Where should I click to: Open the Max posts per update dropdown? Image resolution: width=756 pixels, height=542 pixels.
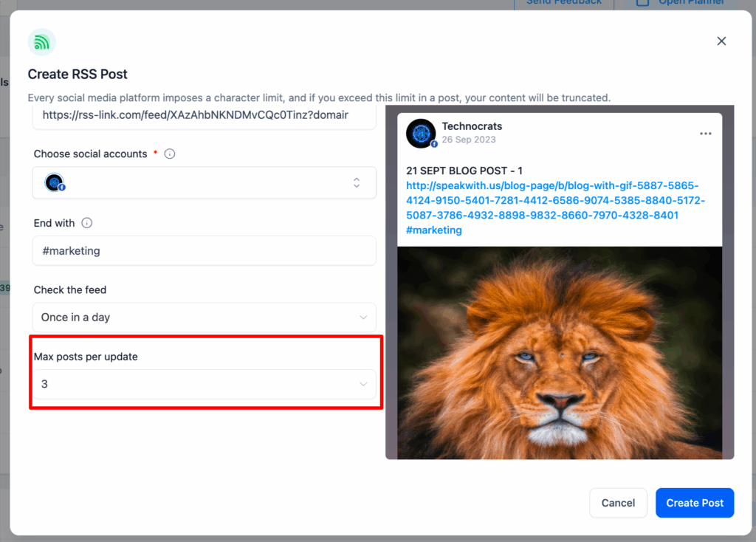point(204,384)
